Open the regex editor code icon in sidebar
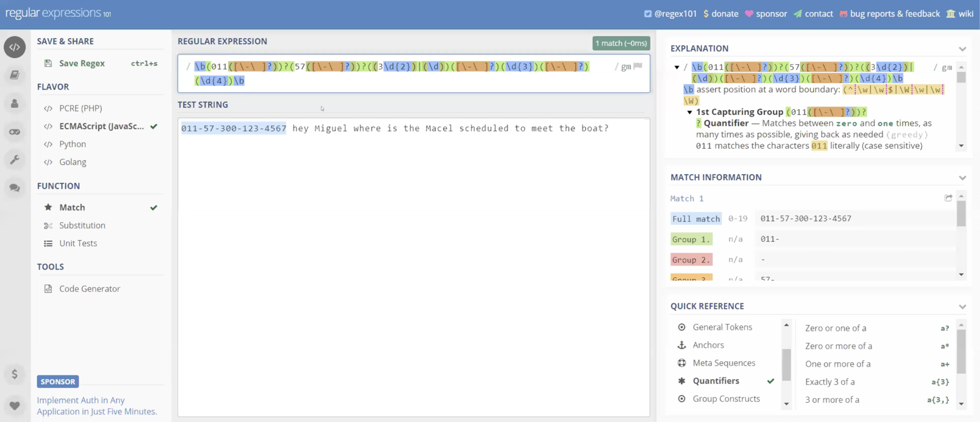Image resolution: width=980 pixels, height=422 pixels. coord(15,47)
